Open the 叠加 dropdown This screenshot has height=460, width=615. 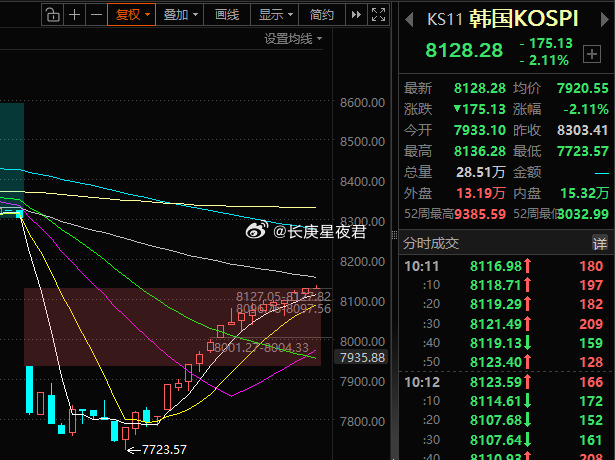(180, 15)
